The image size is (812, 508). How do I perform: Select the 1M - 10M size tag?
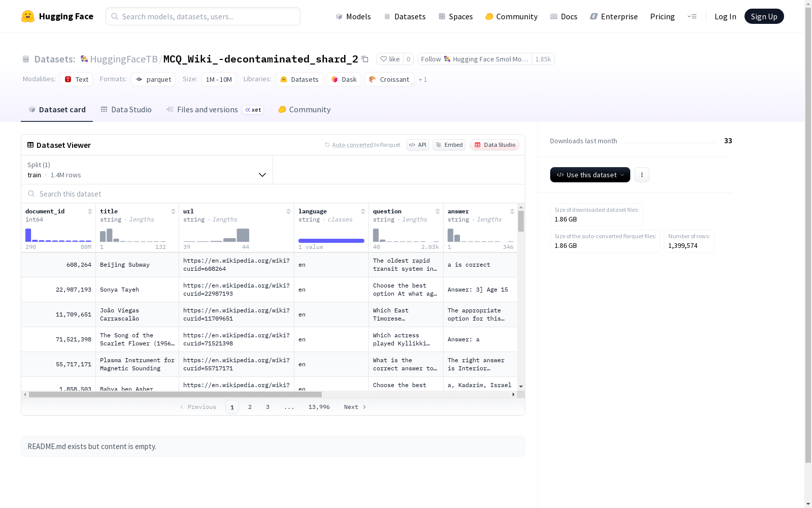pos(219,79)
